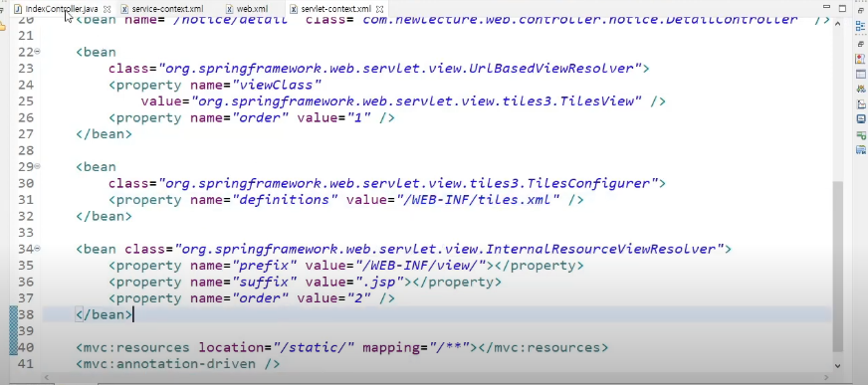Click line number 39 in the gutter

tap(26, 331)
